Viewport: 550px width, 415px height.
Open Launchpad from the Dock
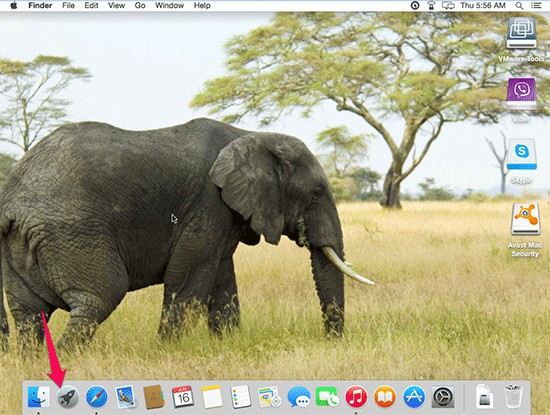click(x=68, y=397)
